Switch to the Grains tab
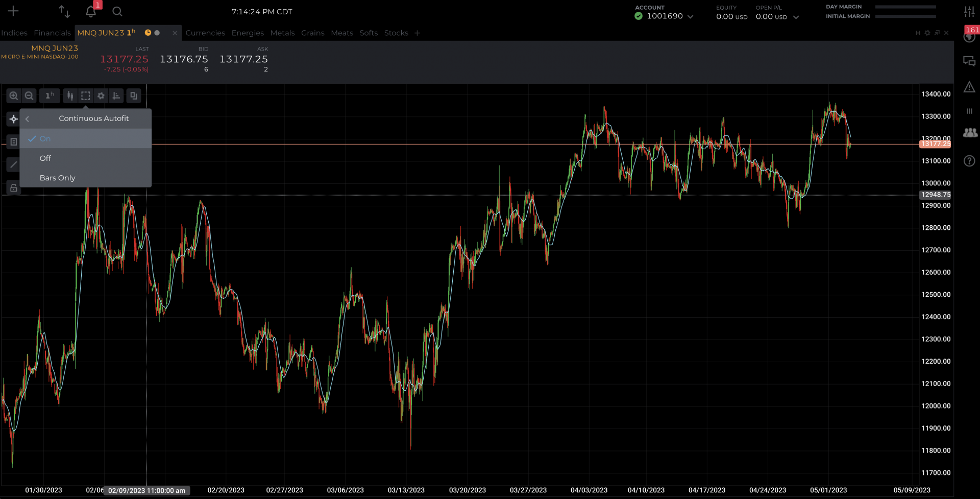 click(x=313, y=33)
